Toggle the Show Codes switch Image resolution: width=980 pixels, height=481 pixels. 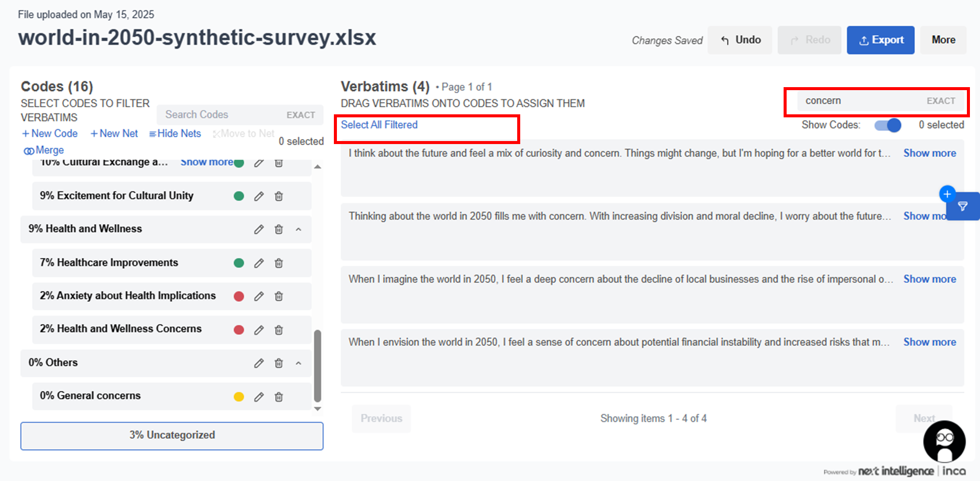click(x=887, y=125)
